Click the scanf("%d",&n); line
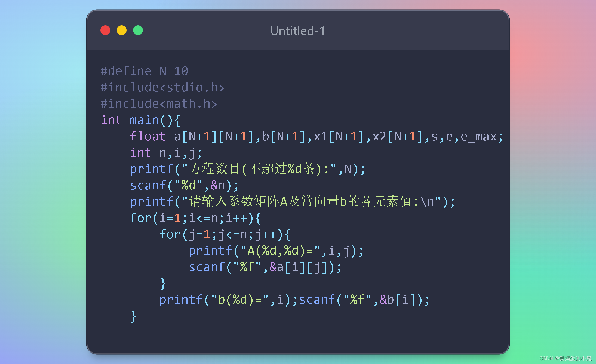Image resolution: width=596 pixels, height=364 pixels. coord(184,186)
